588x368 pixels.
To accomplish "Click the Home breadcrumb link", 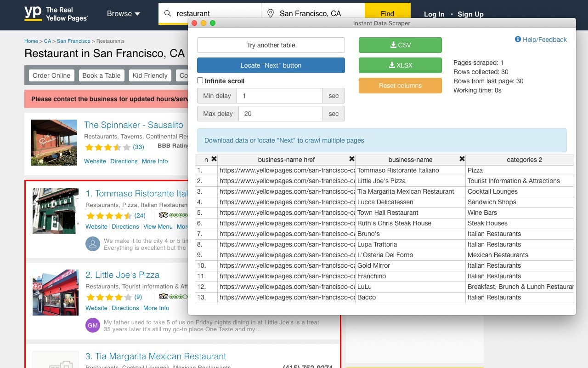I will point(31,41).
